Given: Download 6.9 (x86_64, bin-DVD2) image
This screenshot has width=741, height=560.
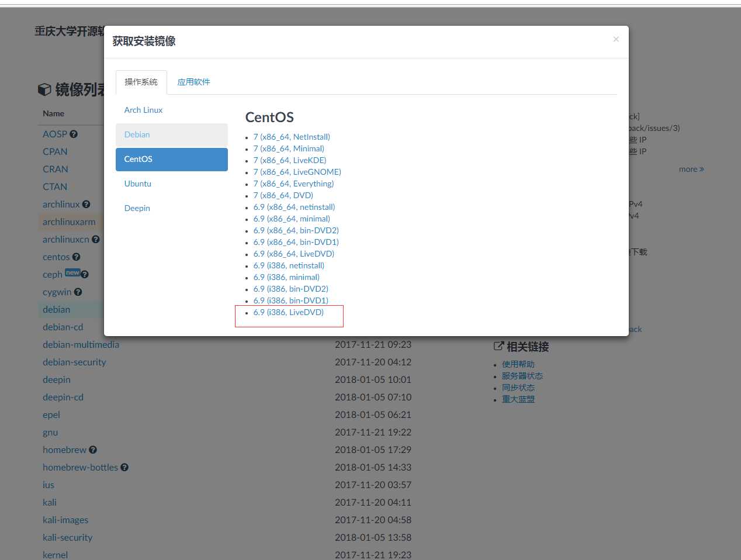Looking at the screenshot, I should tap(296, 230).
